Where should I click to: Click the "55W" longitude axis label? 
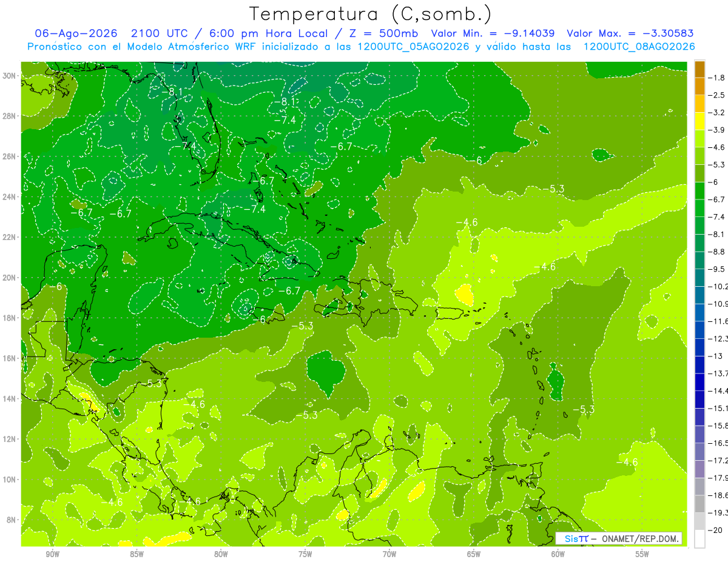tap(642, 555)
